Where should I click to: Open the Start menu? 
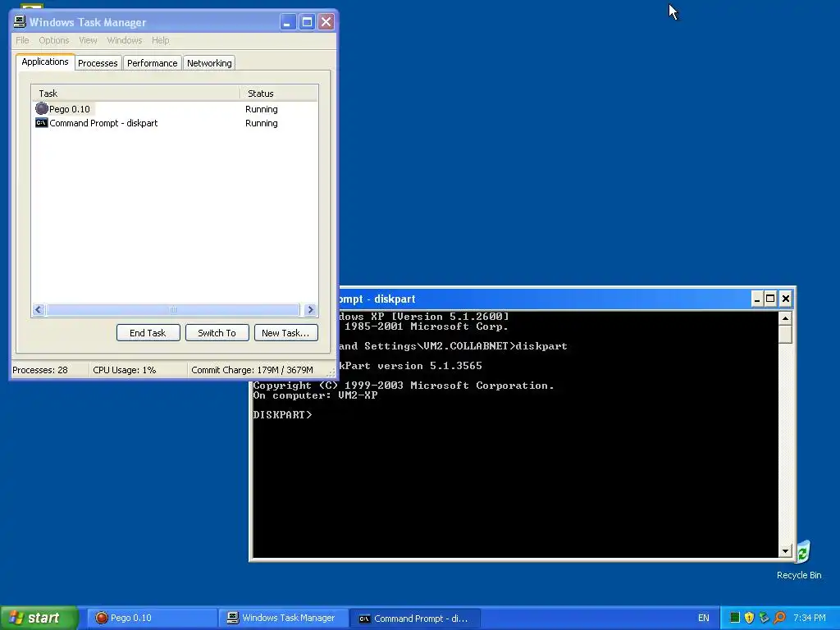(x=39, y=618)
